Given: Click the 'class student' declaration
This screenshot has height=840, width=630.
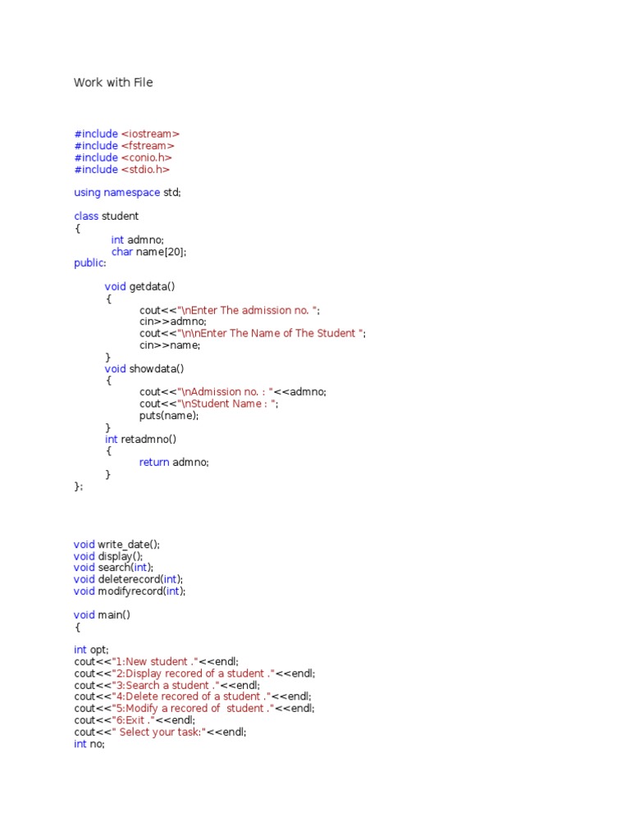Looking at the screenshot, I should [106, 216].
